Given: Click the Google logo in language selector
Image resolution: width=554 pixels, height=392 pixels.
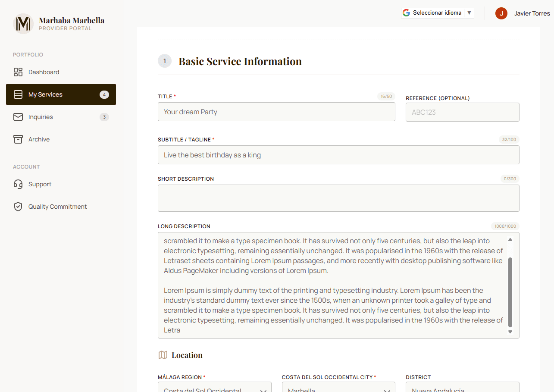Looking at the screenshot, I should (406, 13).
